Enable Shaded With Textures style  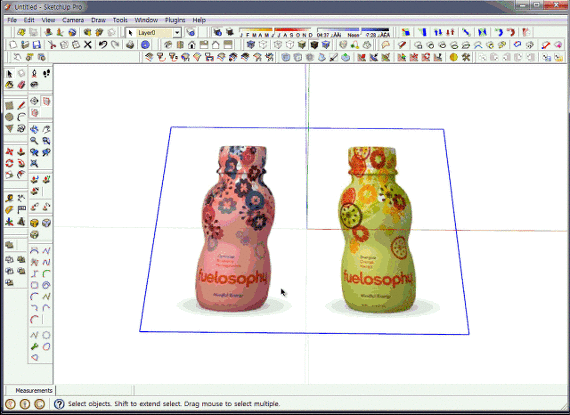[x=314, y=45]
